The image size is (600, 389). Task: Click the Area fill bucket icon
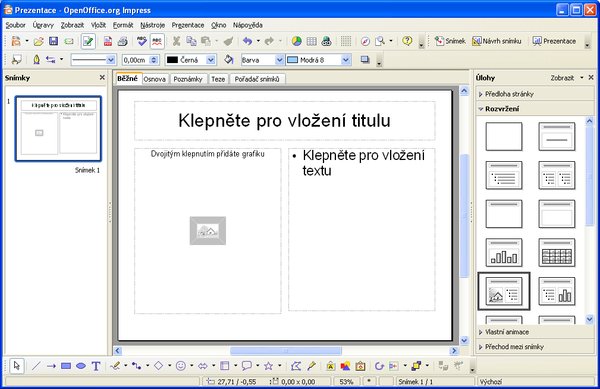[229, 60]
